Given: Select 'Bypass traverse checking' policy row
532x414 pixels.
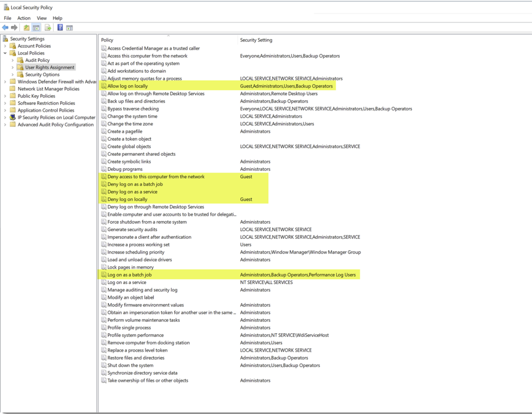Looking at the screenshot, I should coord(133,108).
